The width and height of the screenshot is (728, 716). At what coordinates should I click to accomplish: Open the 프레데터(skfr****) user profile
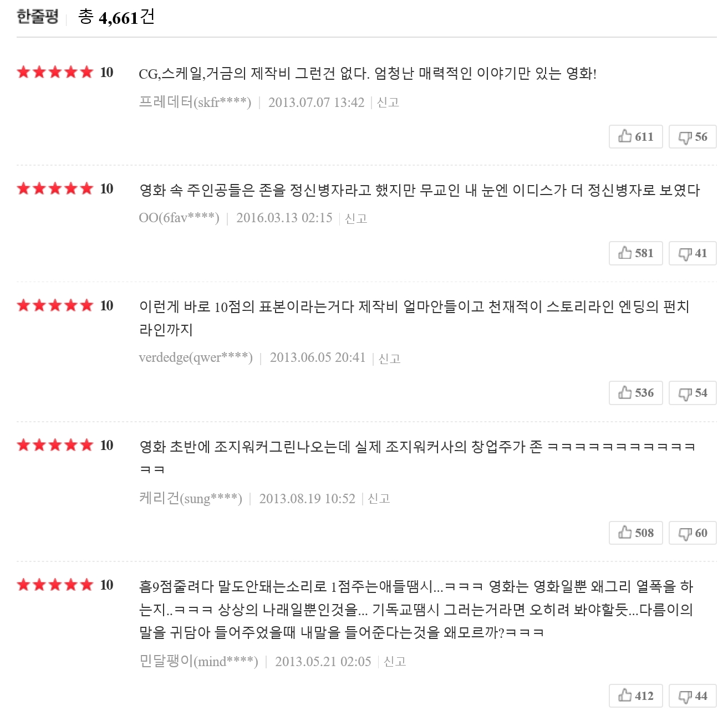195,103
